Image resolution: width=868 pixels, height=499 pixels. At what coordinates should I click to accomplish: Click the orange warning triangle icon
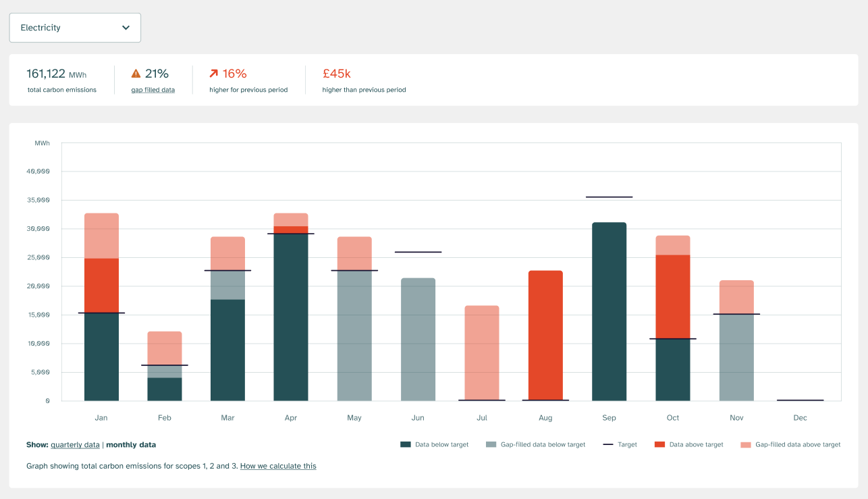tap(136, 74)
